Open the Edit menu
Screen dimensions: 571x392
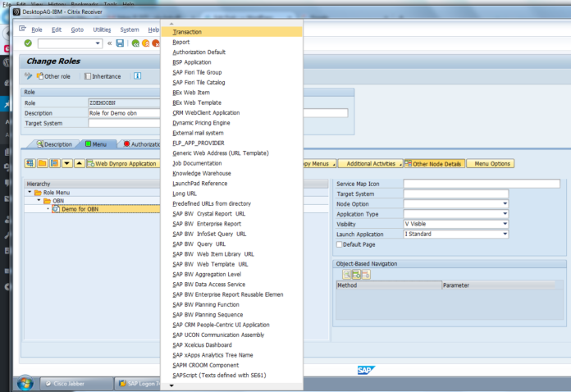[x=57, y=30]
